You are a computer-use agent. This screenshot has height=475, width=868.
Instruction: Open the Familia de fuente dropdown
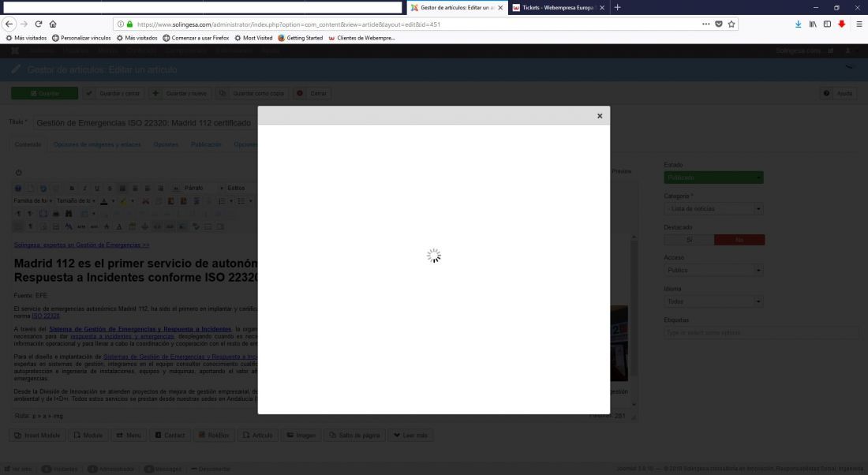pos(32,201)
